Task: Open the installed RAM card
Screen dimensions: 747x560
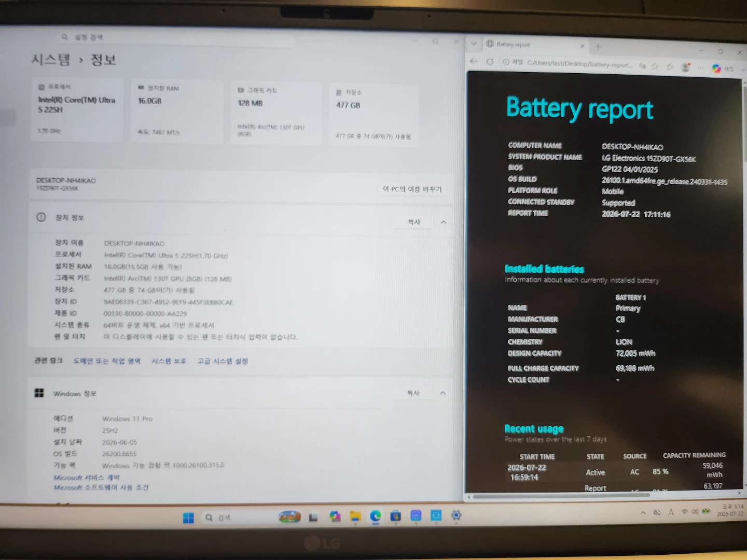Action: [x=177, y=110]
